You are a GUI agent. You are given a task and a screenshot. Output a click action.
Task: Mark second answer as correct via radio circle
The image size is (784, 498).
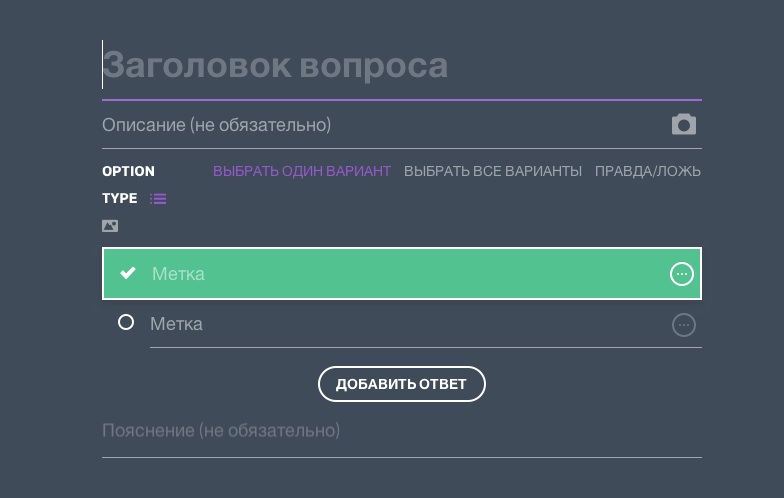point(126,322)
